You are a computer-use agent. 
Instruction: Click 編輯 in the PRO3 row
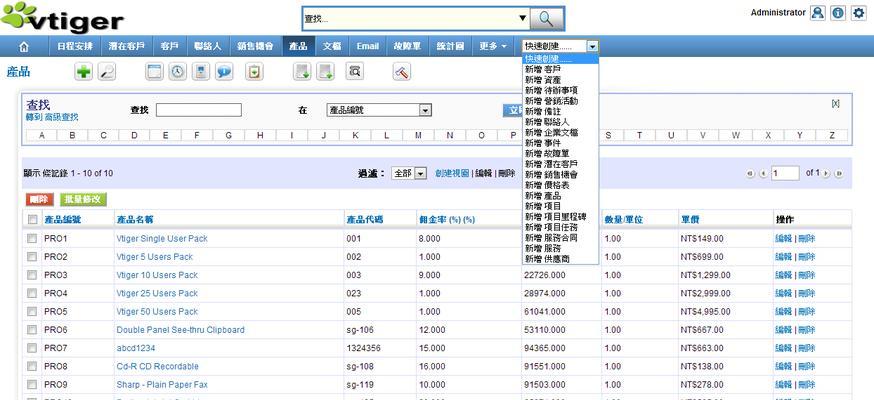click(783, 275)
